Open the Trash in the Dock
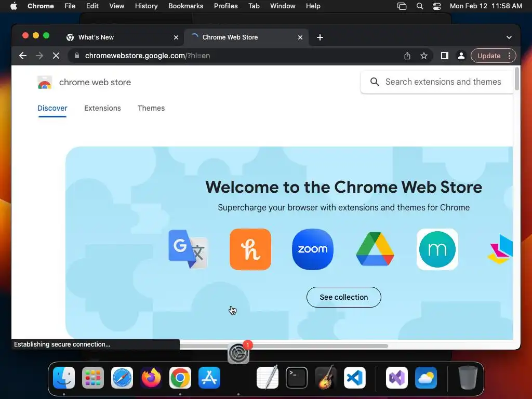This screenshot has width=532, height=399. [468, 378]
